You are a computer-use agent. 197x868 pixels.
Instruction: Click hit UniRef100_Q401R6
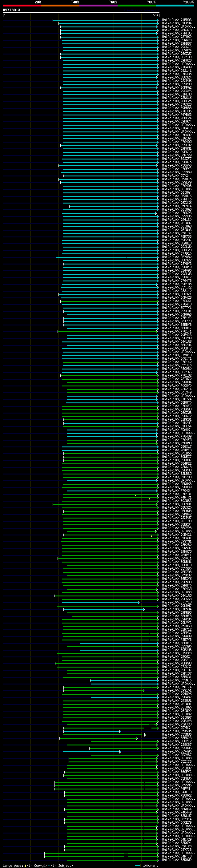[177, 342]
